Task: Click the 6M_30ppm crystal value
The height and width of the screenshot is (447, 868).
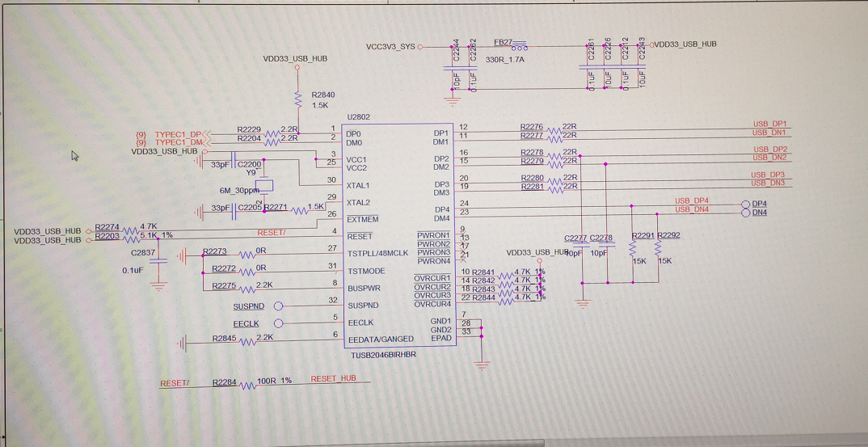Action: [x=239, y=191]
